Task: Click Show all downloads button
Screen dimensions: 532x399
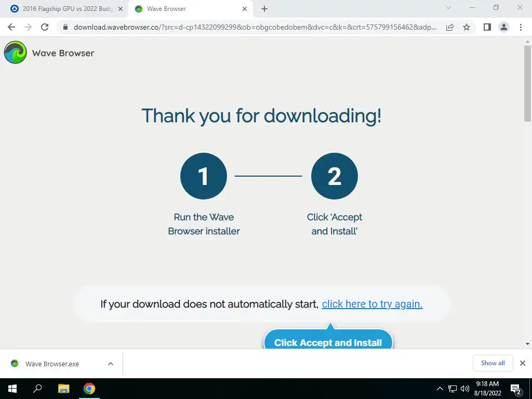Action: pyautogui.click(x=493, y=363)
